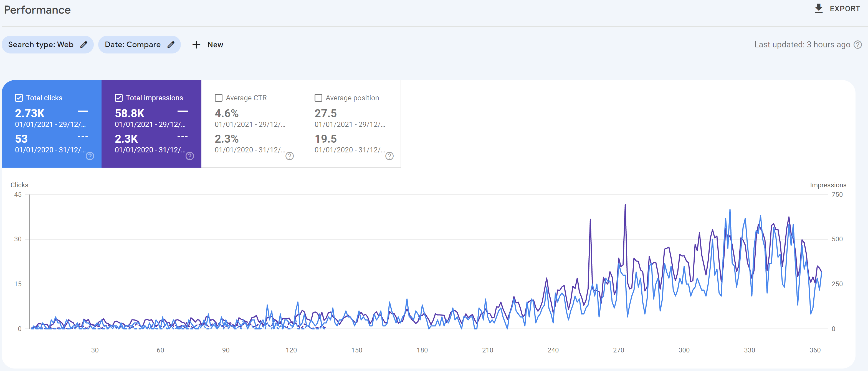Click pencil icon on Search type chip

click(84, 44)
